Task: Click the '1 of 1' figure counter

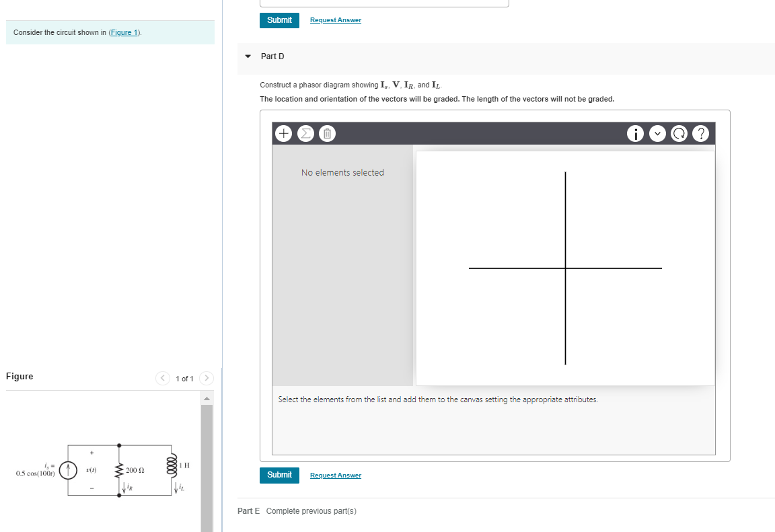Action: [184, 379]
